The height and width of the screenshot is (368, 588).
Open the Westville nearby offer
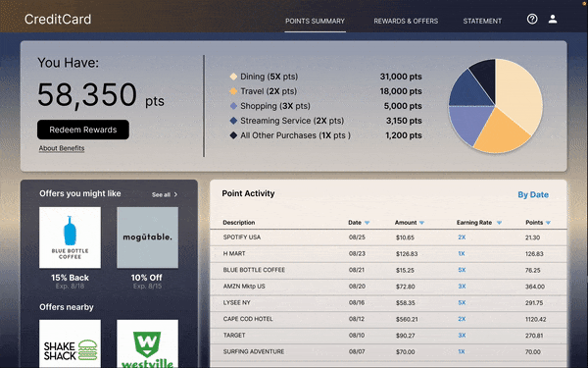coord(147,343)
